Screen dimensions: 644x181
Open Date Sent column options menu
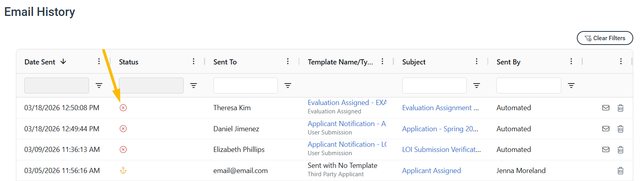point(99,61)
